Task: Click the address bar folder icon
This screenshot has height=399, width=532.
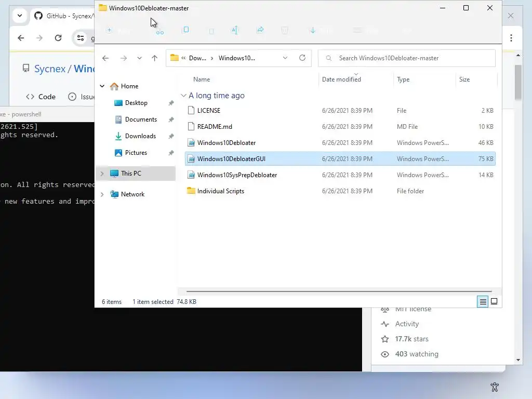Action: point(175,58)
